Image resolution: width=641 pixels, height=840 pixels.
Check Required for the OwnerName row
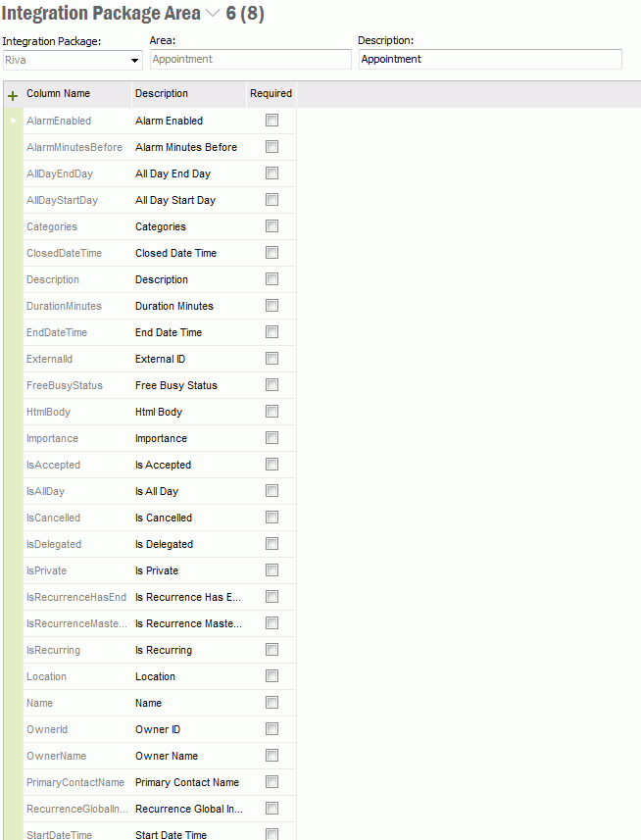271,756
